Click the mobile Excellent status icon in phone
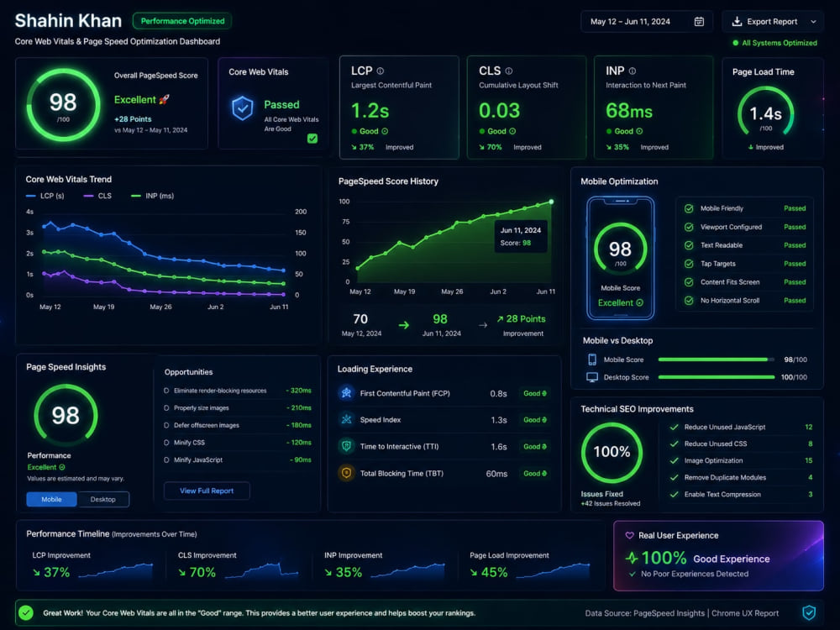840x630 pixels. 639,303
